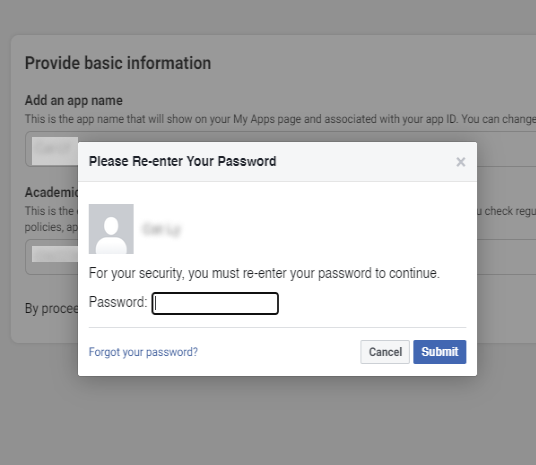
Task: Focus the Password input field
Action: click(215, 303)
